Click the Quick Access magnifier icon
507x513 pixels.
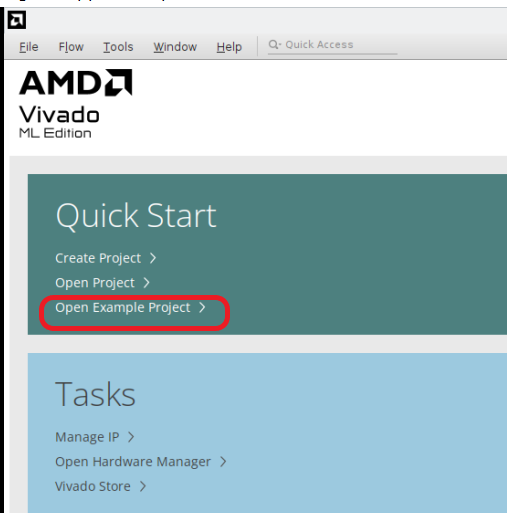click(275, 44)
